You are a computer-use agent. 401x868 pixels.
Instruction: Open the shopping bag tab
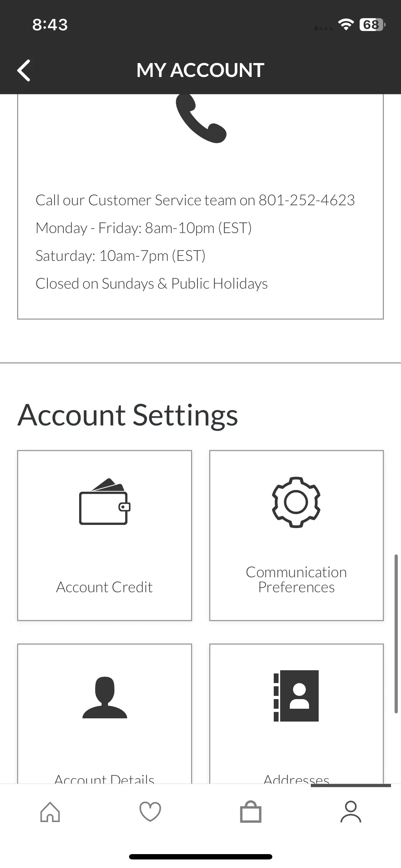click(251, 812)
